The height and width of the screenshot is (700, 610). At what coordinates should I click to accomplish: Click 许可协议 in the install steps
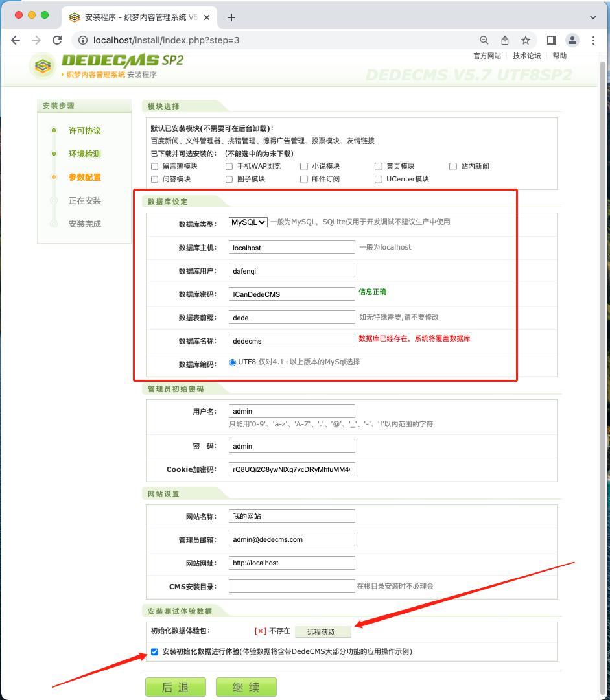85,130
